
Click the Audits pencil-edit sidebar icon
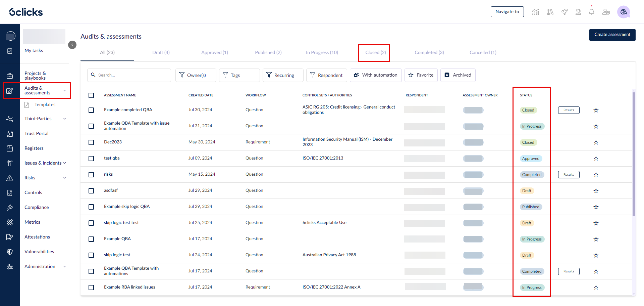(10, 91)
